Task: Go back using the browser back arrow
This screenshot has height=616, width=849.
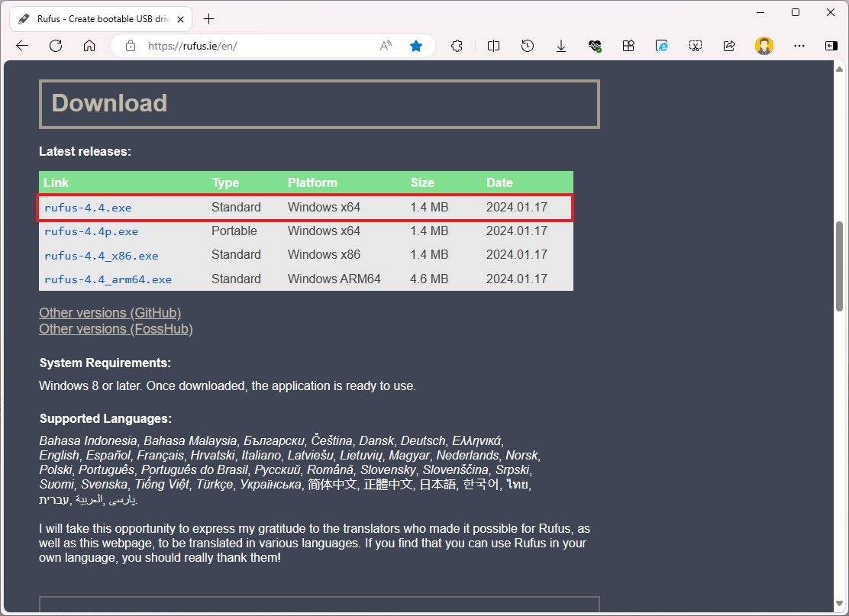Action: 22,46
